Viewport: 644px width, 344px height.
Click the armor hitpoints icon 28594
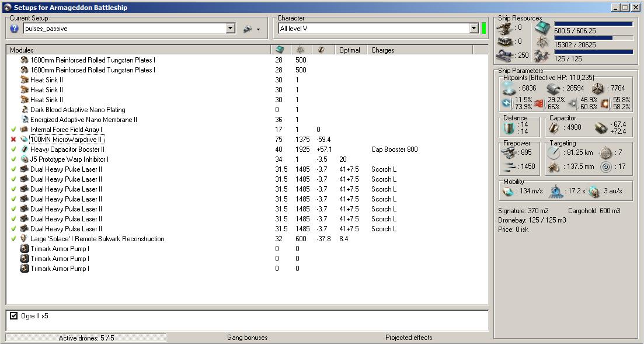click(554, 88)
